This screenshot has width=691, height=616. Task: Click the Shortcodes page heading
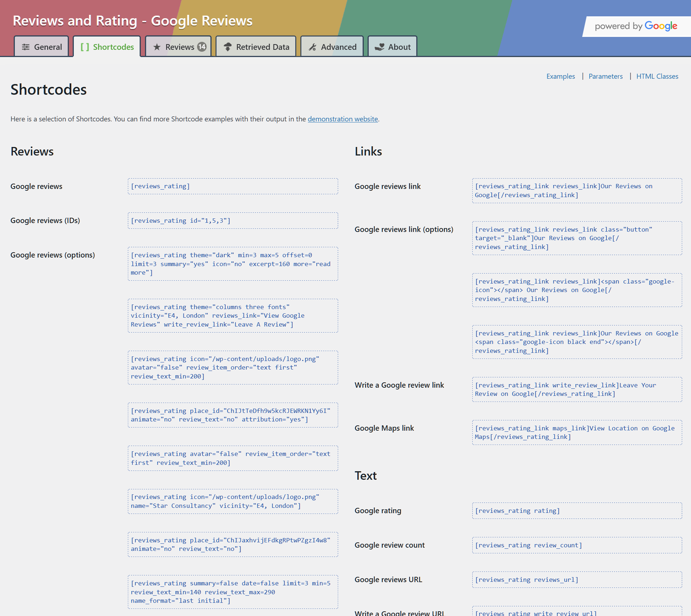point(49,89)
